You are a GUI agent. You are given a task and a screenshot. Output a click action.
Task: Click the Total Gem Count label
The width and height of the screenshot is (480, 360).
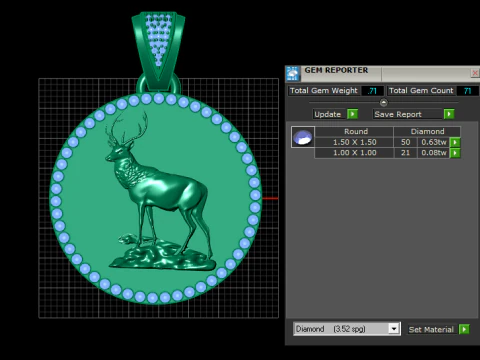pos(421,91)
